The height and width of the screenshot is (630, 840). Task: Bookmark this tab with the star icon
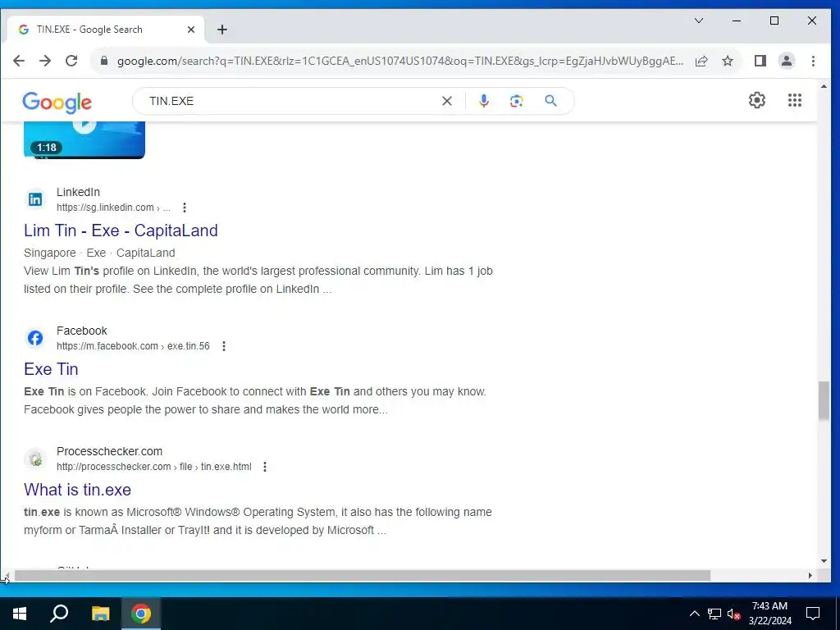click(728, 61)
